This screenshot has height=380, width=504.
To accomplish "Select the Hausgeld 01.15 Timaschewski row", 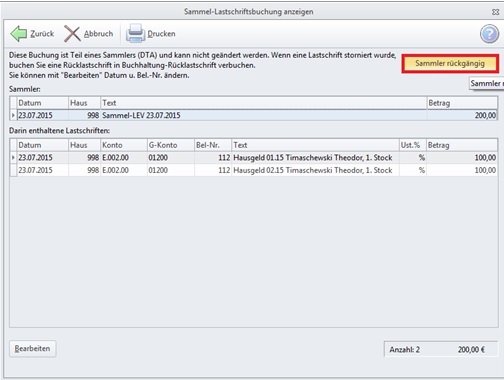I will coord(253,157).
